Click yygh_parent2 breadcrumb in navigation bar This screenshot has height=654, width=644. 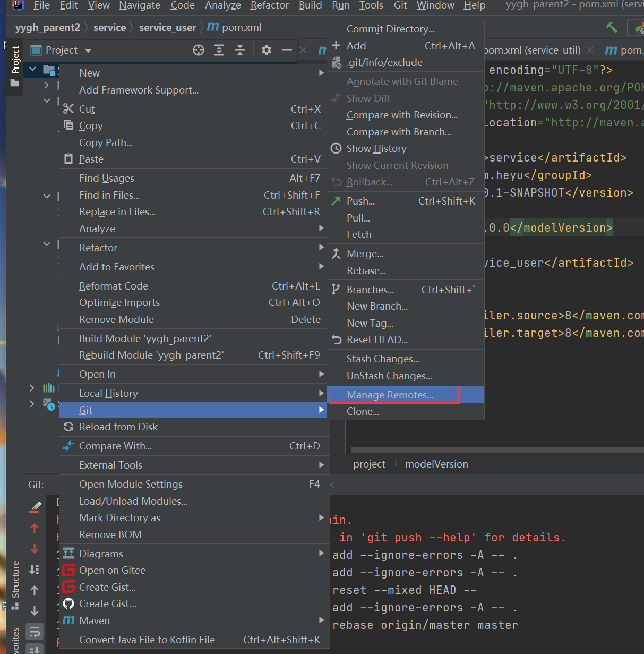click(48, 27)
